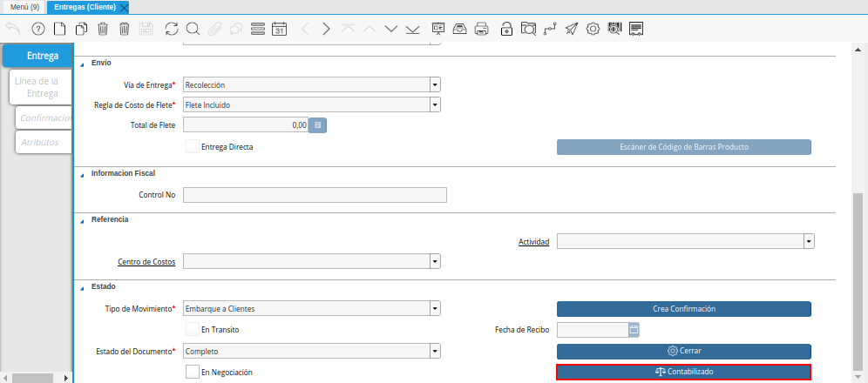Open the Tipo de Movimiento dropdown
Viewport: 868px width, 383px height.
(435, 308)
